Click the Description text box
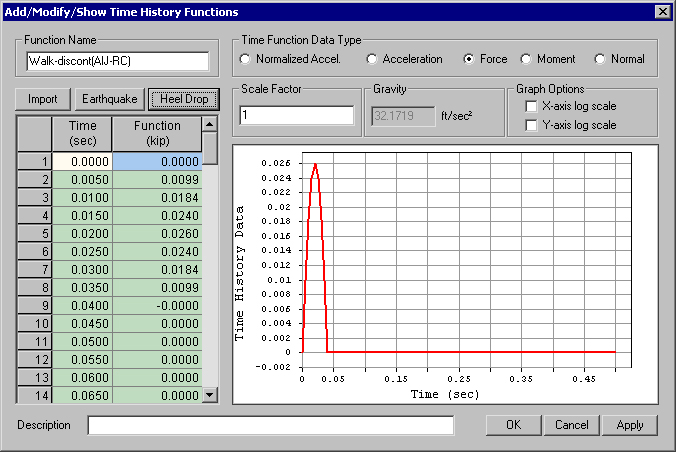676x452 pixels. click(271, 425)
